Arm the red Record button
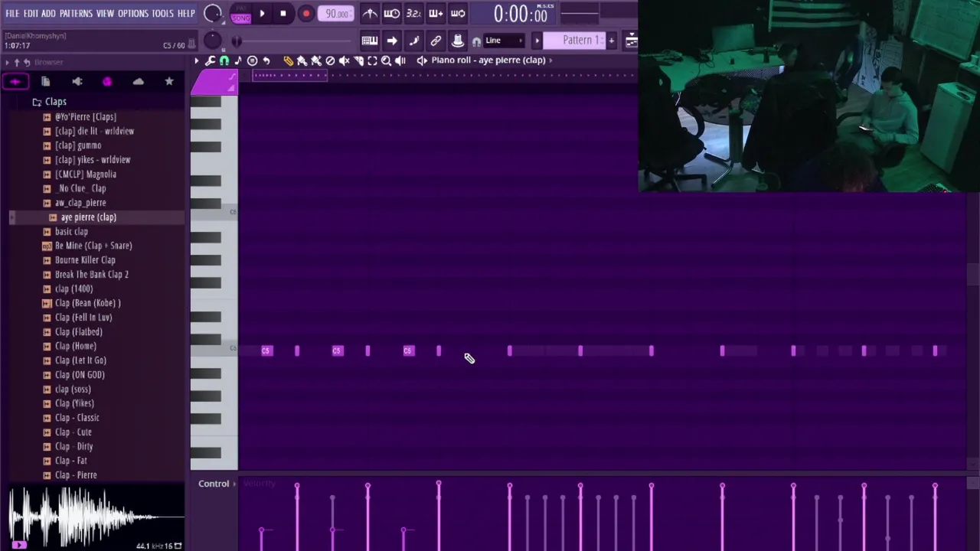 tap(305, 14)
